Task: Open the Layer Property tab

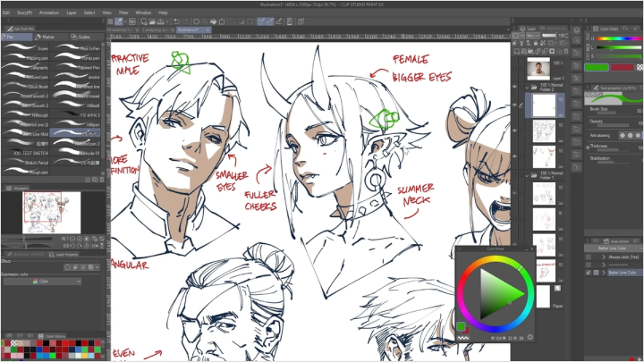Action: 64,255
